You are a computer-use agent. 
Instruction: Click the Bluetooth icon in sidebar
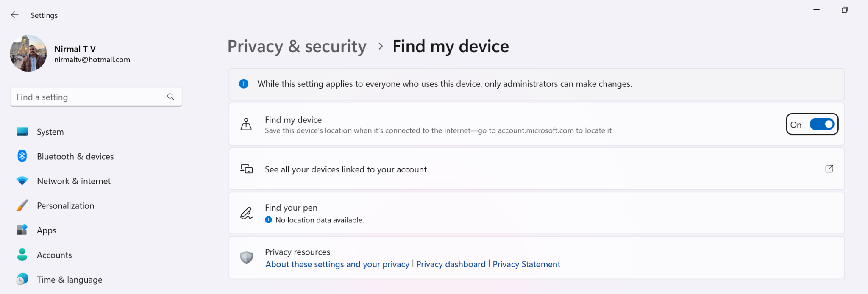[x=22, y=156]
